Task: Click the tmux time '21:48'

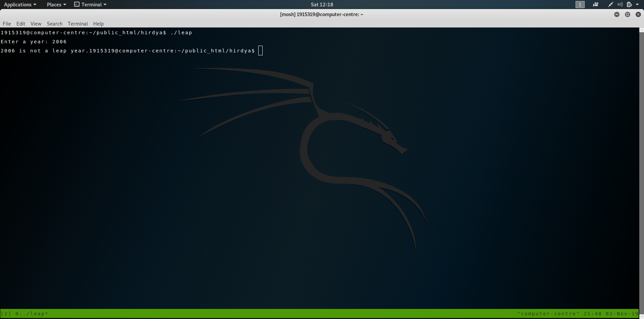Action: pyautogui.click(x=593, y=314)
